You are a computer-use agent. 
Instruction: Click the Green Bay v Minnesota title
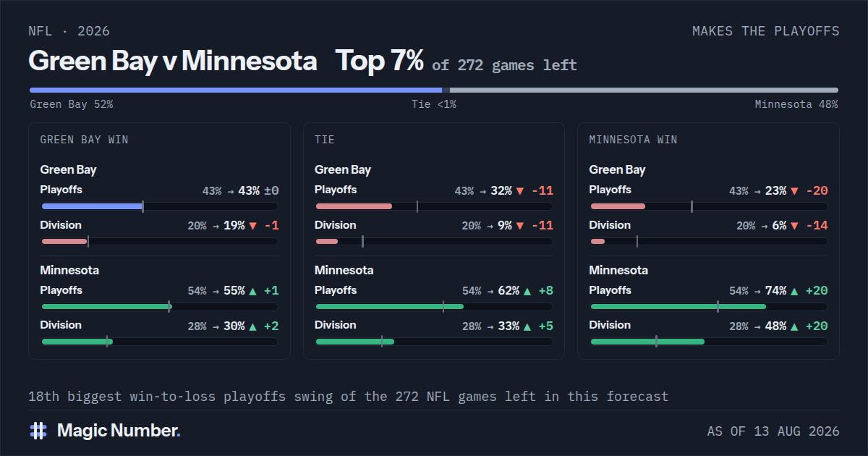click(x=173, y=62)
